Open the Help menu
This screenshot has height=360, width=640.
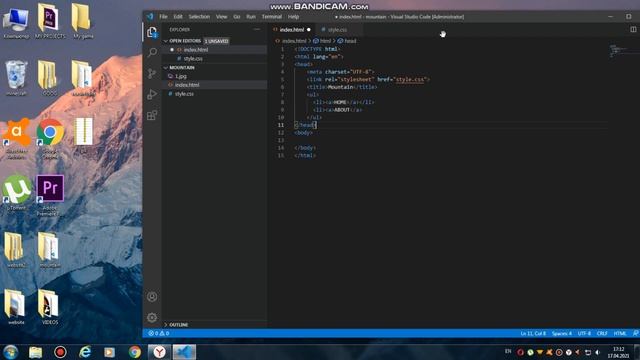[x=293, y=17]
